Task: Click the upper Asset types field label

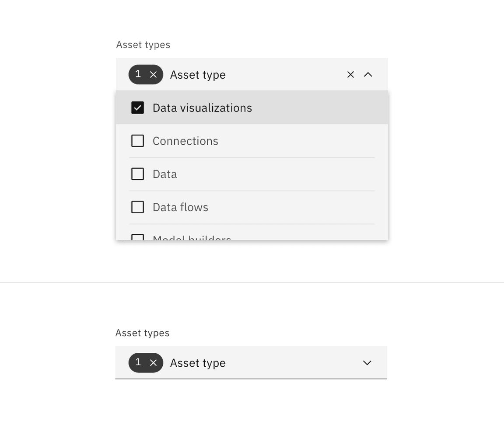Action: pyautogui.click(x=143, y=45)
